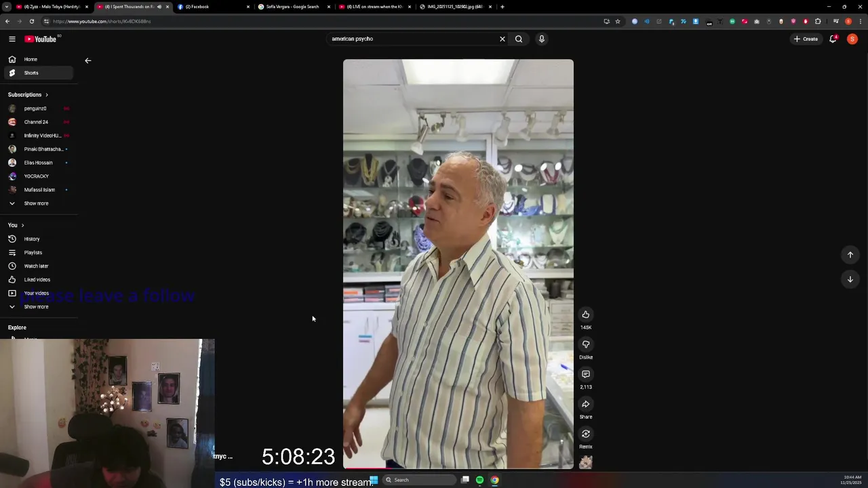
Task: Go to the YouTube logo home link
Action: pos(41,39)
